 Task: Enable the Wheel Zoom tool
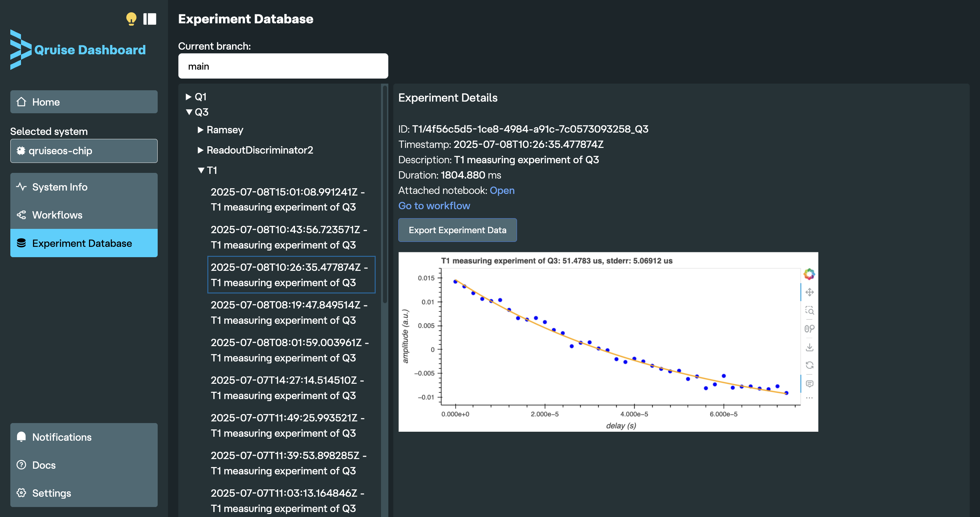809,328
